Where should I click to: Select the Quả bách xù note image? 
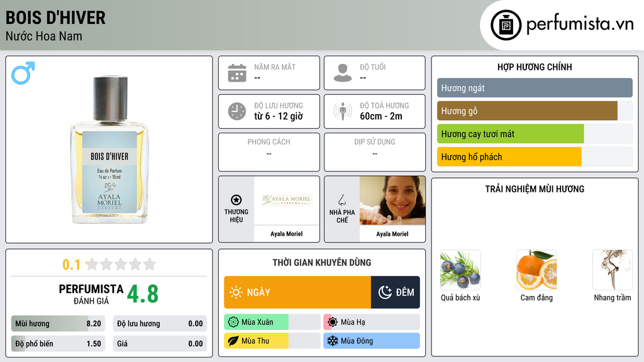coord(460,270)
